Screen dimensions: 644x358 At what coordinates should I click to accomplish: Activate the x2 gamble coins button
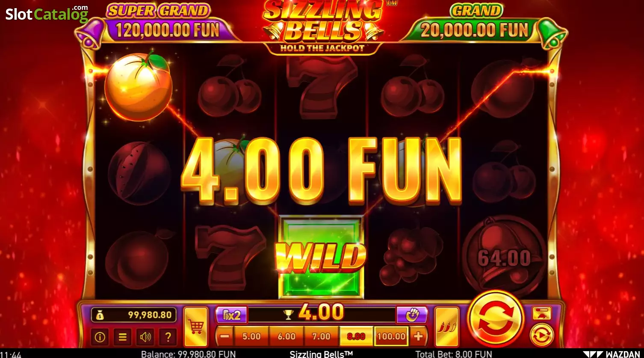(231, 315)
